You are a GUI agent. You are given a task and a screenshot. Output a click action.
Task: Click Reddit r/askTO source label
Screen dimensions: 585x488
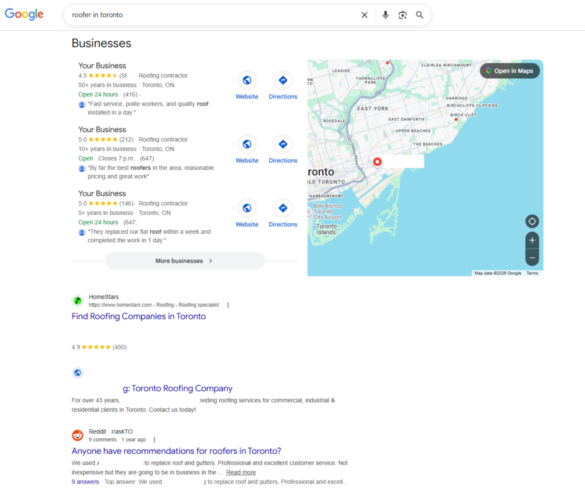tap(110, 431)
